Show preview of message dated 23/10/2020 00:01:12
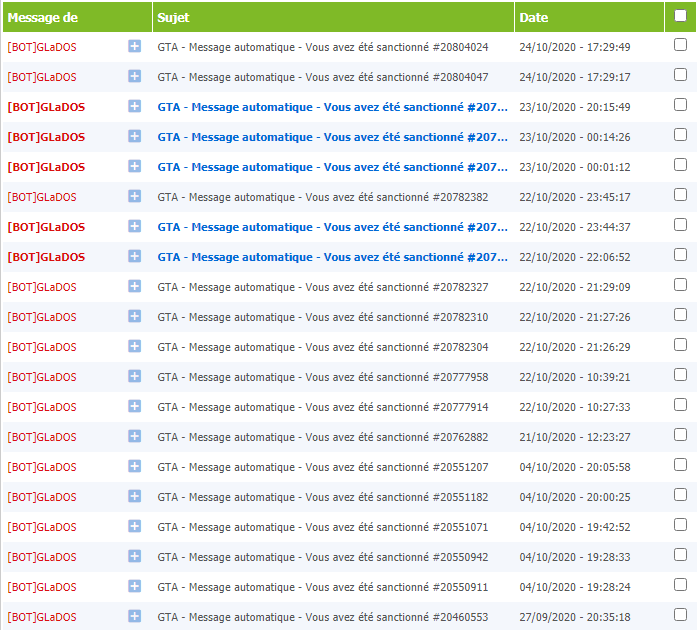 tap(135, 166)
